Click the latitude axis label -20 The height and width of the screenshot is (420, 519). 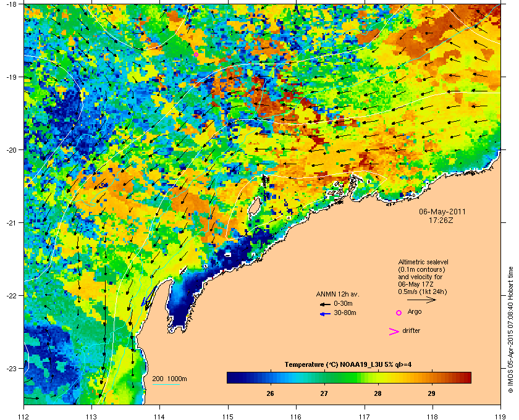click(x=12, y=150)
